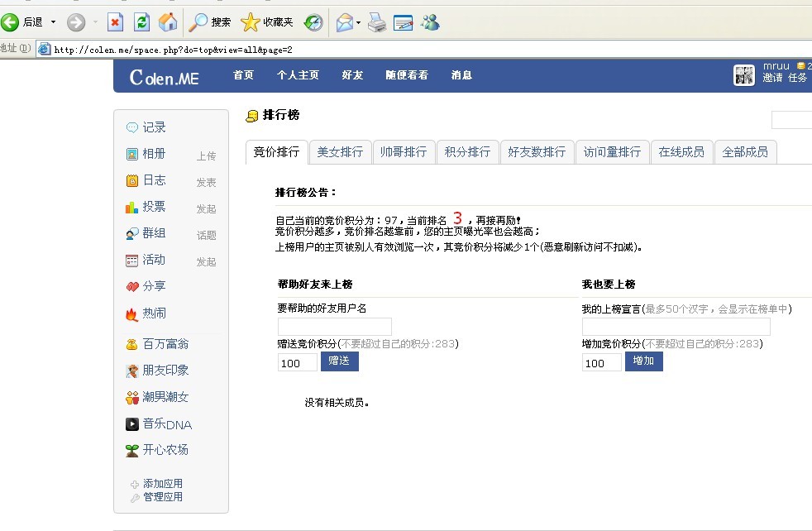The width and height of the screenshot is (812, 531).
Task: Open 随便看看 in the navigation bar
Action: 407,75
